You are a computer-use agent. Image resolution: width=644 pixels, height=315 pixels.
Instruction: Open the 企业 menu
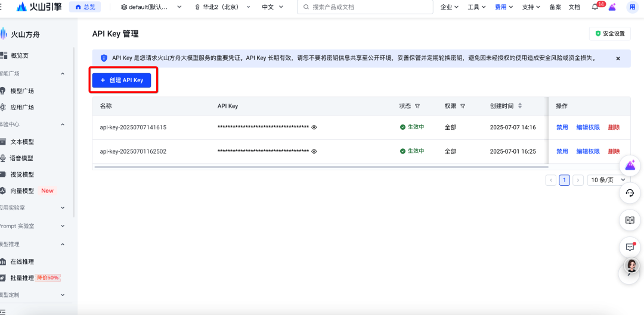click(449, 7)
